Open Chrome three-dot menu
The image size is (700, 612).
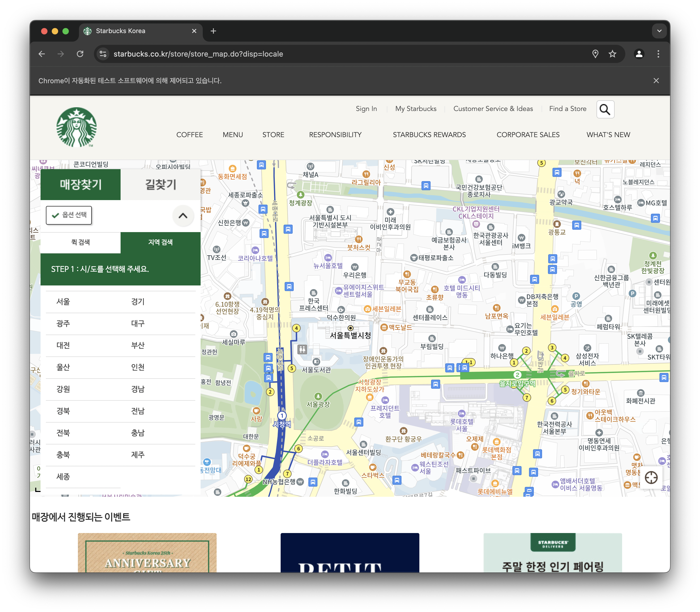click(658, 54)
